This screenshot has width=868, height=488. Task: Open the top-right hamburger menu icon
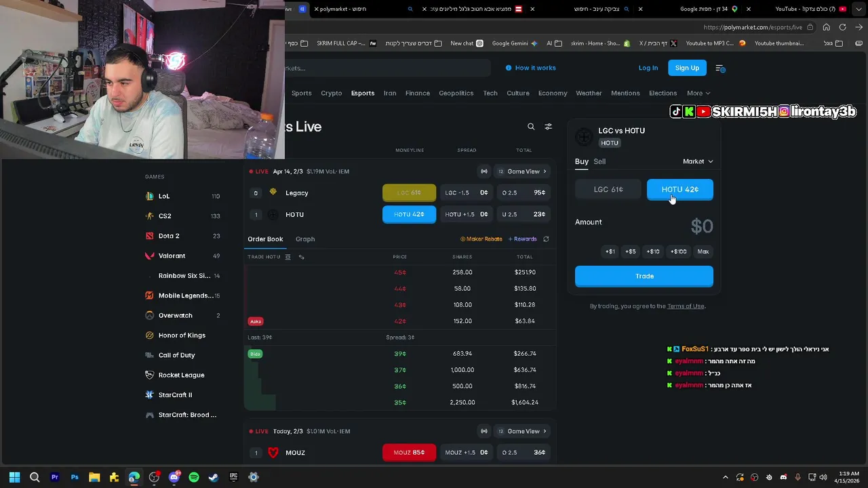[720, 68]
